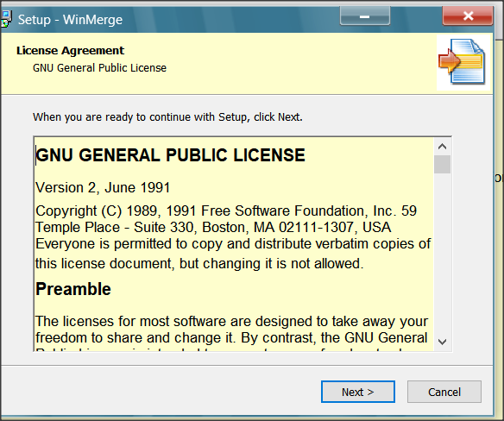
Task: Click the Preamble heading in license text
Action: (73, 289)
